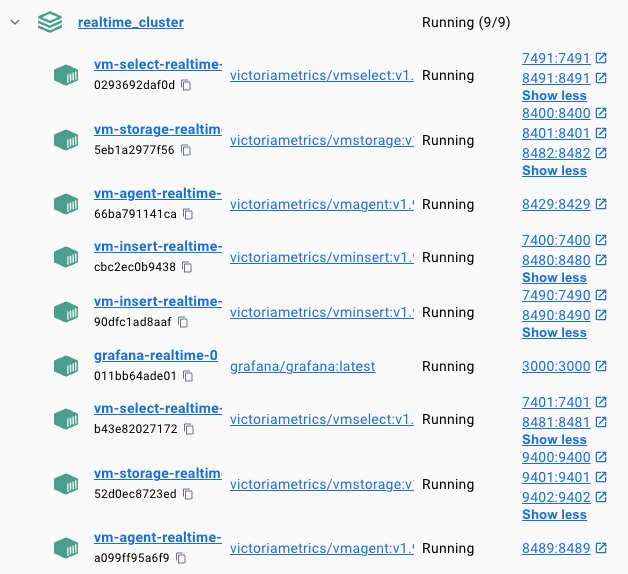Screen dimensions: 628x574
Task: Copy container ID cbc2ec0b9438
Action: (x=187, y=267)
